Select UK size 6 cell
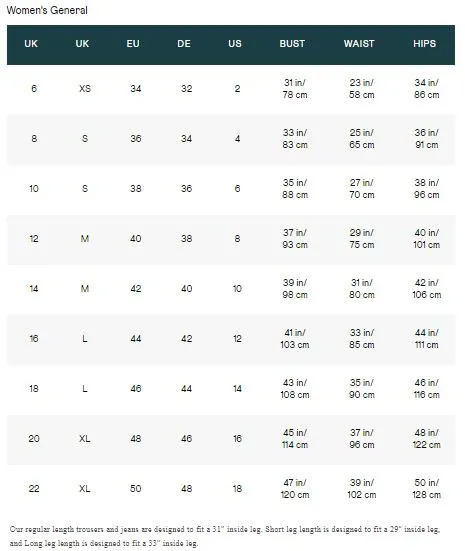465x551 pixels. (x=34, y=89)
